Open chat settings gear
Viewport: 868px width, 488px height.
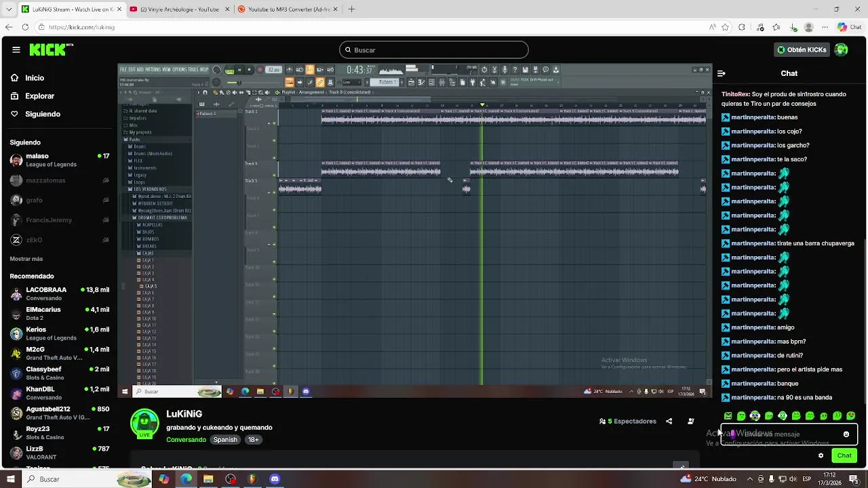click(x=821, y=455)
